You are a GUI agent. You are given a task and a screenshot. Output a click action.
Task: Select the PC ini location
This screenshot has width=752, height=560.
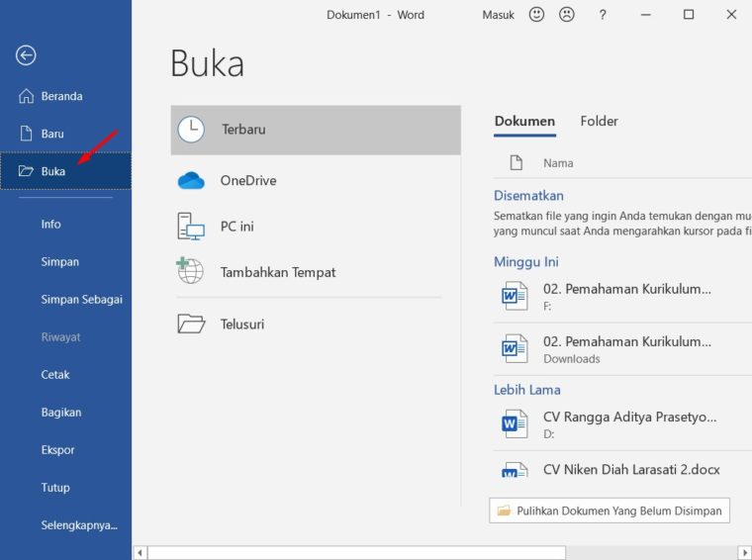coord(316,227)
